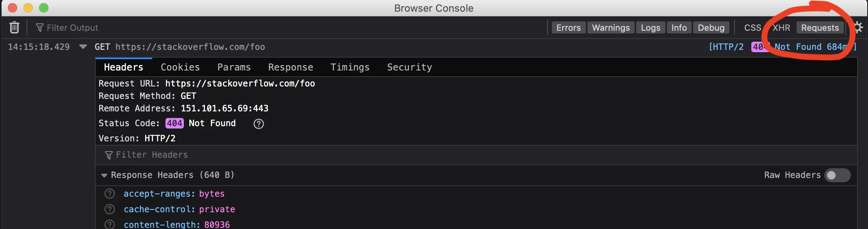Toggle the XHR filter button

pyautogui.click(x=781, y=28)
